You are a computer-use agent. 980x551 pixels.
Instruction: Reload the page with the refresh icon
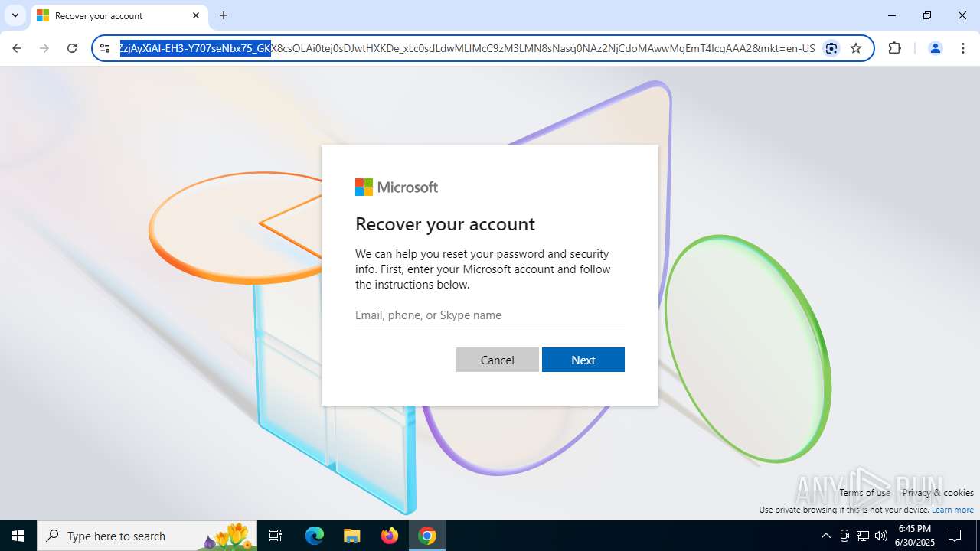tap(72, 48)
